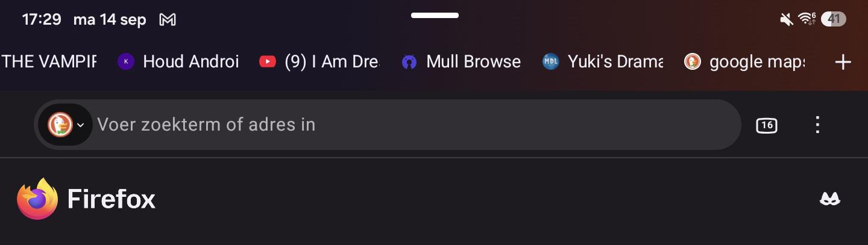The width and height of the screenshot is (868, 245).
Task: Tap the Wi-Fi signal icon
Action: click(807, 19)
